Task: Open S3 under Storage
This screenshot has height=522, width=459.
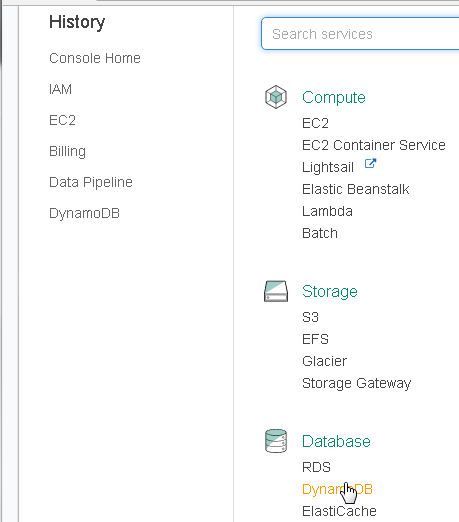Action: coord(310,317)
